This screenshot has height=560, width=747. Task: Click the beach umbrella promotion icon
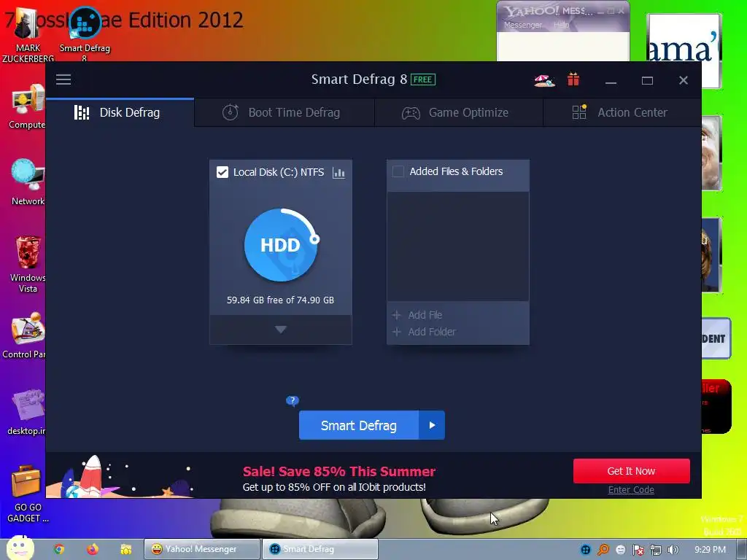tap(544, 80)
